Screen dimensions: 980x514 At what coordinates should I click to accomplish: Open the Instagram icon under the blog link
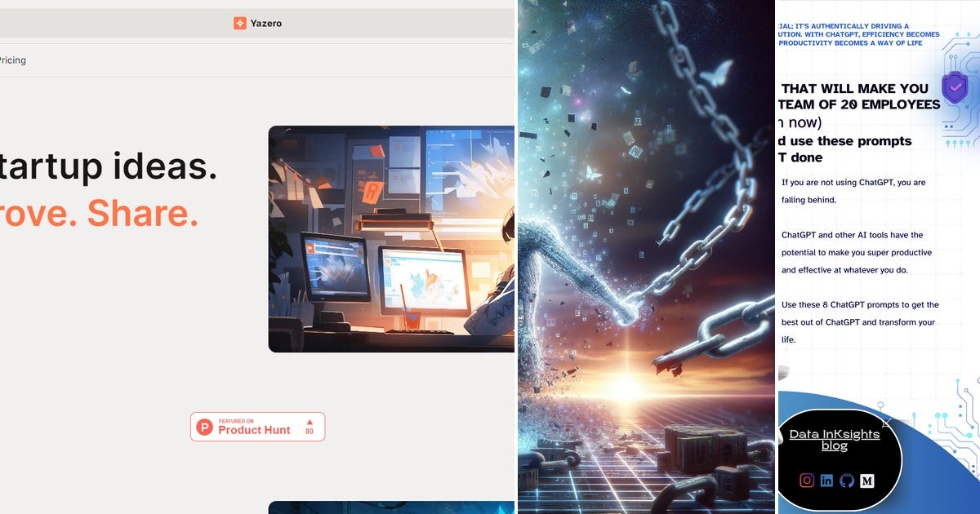(x=807, y=481)
